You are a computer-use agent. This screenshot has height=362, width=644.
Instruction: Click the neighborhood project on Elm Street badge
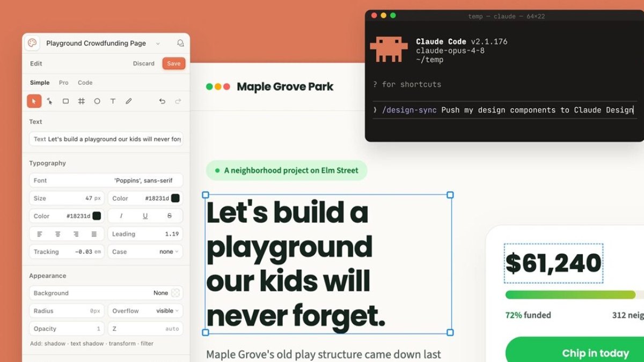[x=287, y=171]
